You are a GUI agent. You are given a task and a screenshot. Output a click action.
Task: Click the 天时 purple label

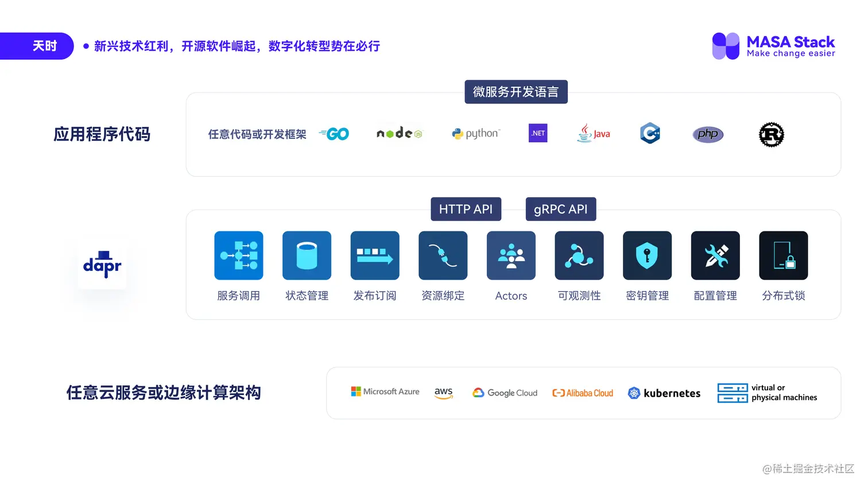tap(37, 46)
